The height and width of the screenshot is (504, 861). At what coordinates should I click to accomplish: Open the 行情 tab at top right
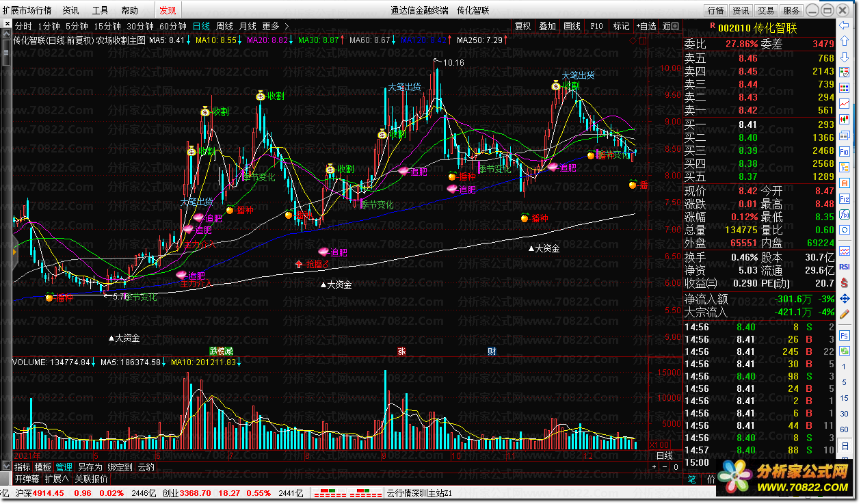[715, 10]
